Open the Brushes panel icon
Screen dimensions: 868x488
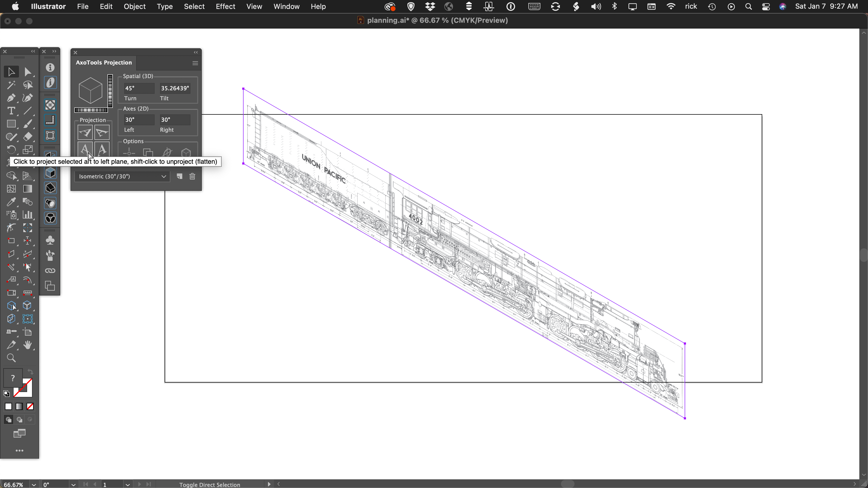pos(50,256)
